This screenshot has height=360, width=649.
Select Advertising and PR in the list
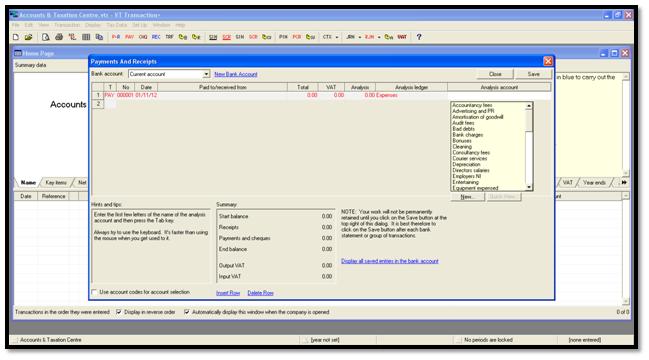(x=473, y=111)
